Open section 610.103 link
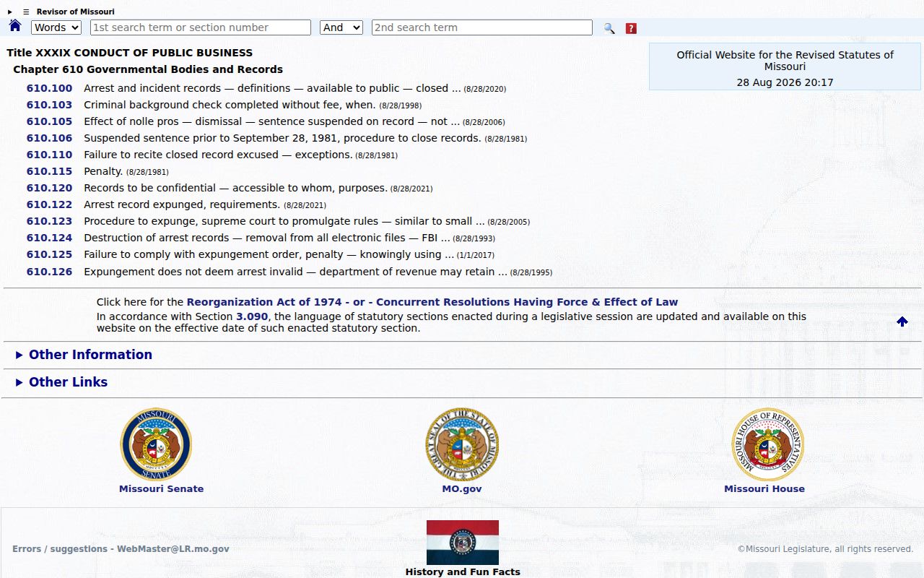 pos(49,105)
